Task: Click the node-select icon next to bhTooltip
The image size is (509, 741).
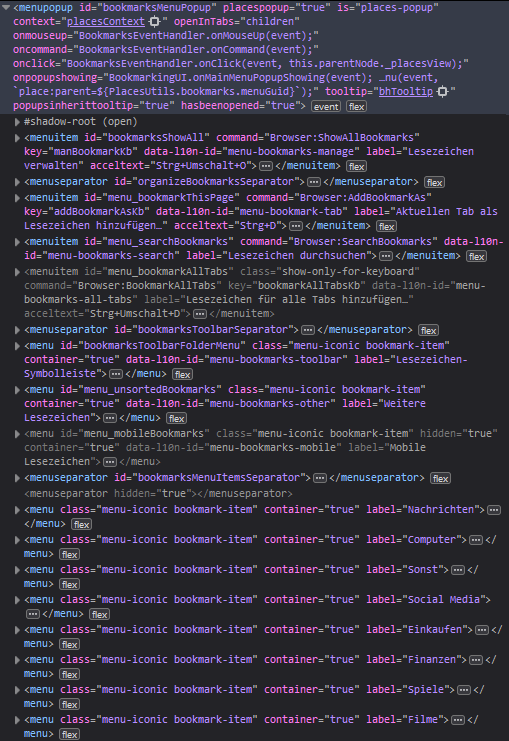Action: 442,92
